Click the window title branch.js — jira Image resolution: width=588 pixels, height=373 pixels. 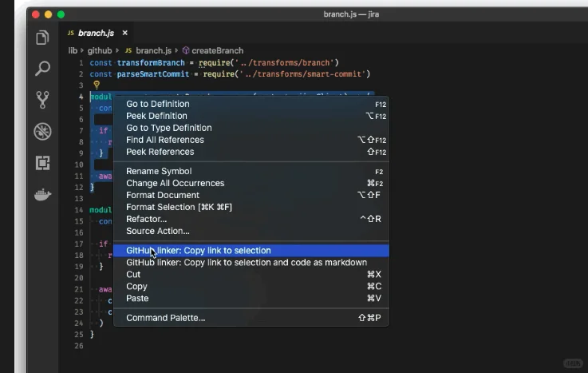click(x=351, y=14)
